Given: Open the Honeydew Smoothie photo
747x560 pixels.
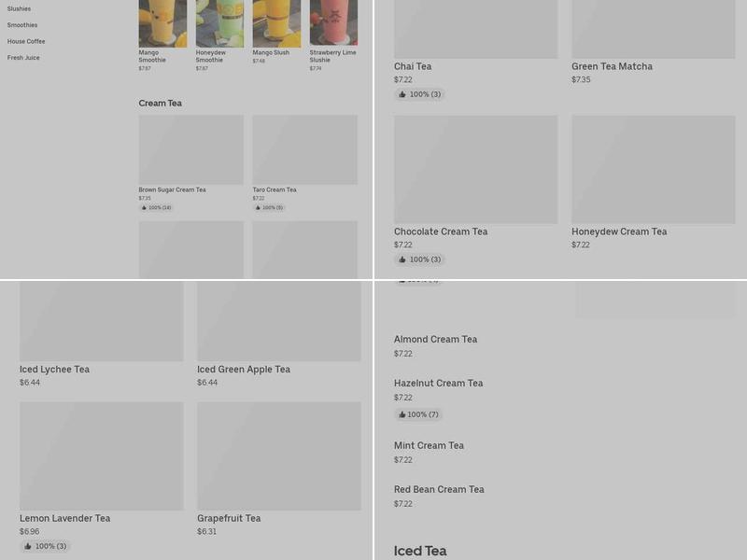Looking at the screenshot, I should click(x=219, y=23).
